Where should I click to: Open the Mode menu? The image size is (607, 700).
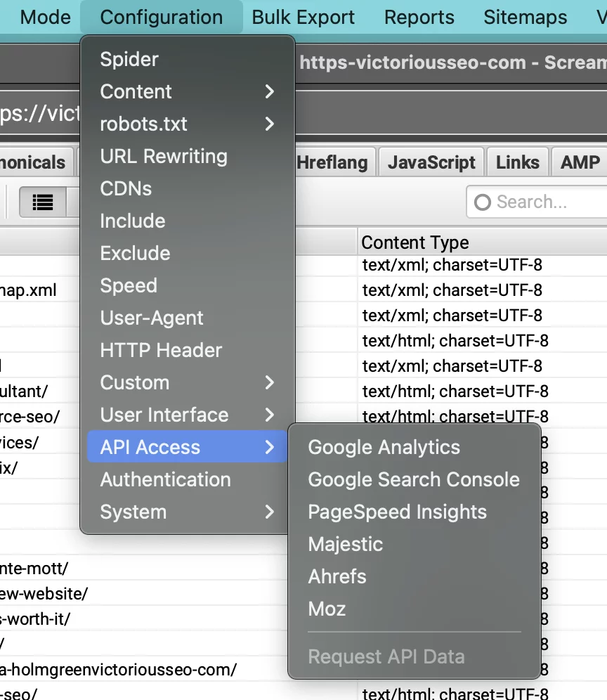pyautogui.click(x=45, y=18)
